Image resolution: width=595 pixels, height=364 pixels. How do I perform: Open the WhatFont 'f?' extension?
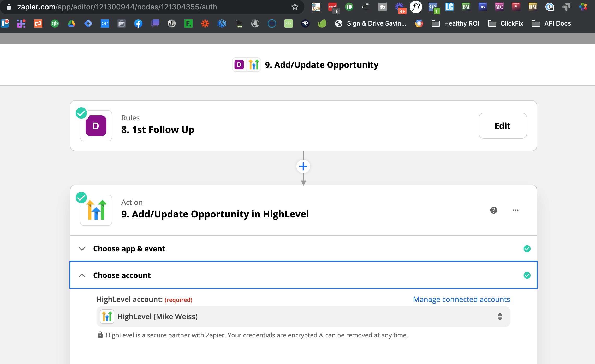pos(416,7)
